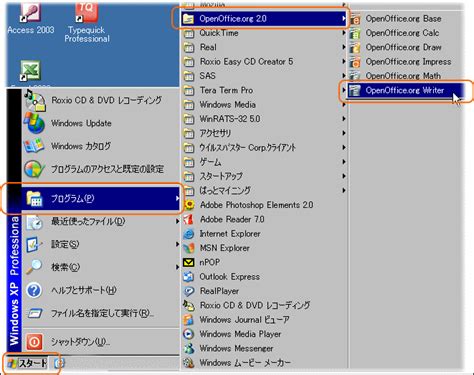The width and height of the screenshot is (474, 375).
Task: Expand the 最近使ったファイル submenu arrow
Action: [177, 221]
